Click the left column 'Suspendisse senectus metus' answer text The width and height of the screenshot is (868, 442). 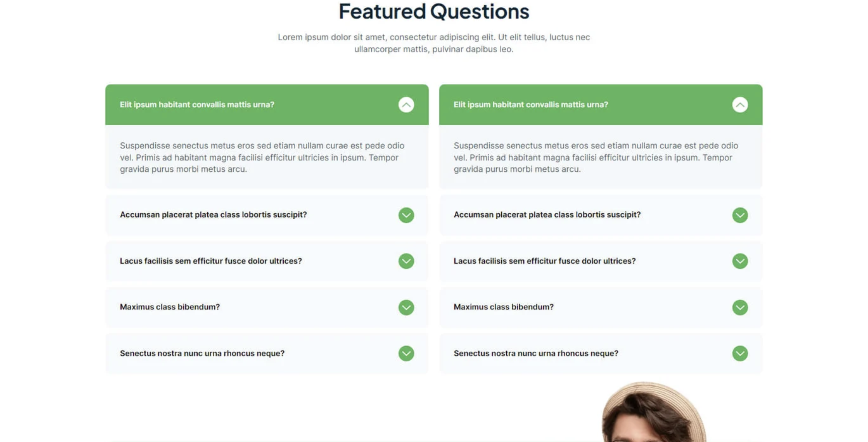tap(262, 157)
